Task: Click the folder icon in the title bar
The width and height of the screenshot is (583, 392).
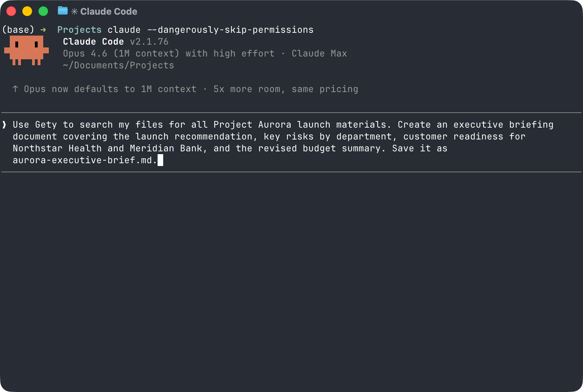Action: pyautogui.click(x=62, y=11)
